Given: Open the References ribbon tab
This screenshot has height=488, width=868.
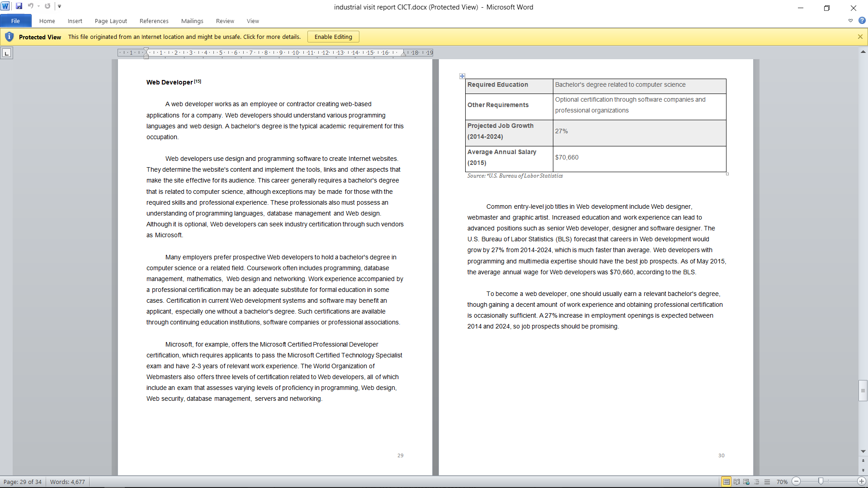Looking at the screenshot, I should pos(154,21).
